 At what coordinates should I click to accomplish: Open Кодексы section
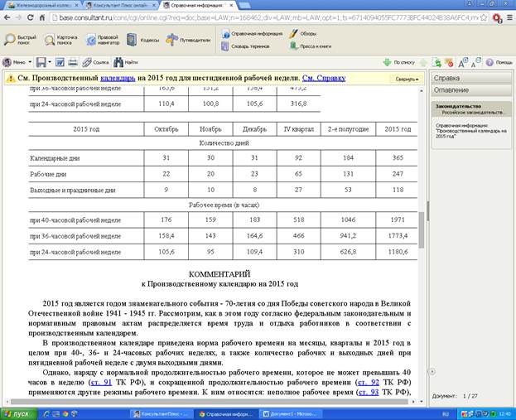[142, 40]
